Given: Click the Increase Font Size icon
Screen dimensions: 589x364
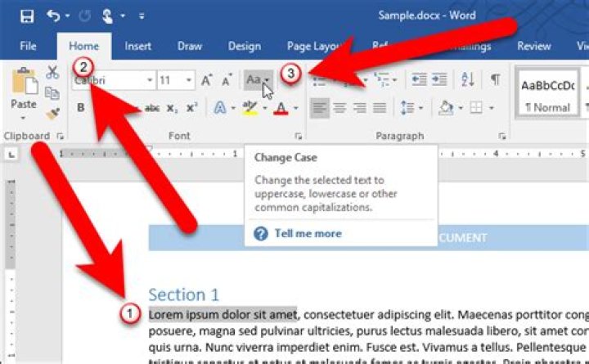Looking at the screenshot, I should (x=207, y=80).
